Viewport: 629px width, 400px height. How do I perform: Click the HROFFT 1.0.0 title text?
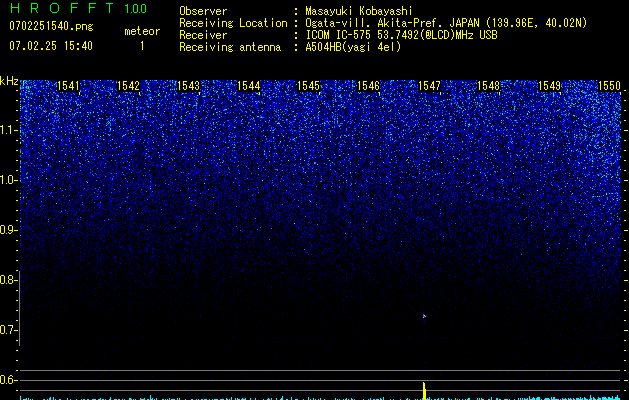click(x=78, y=8)
